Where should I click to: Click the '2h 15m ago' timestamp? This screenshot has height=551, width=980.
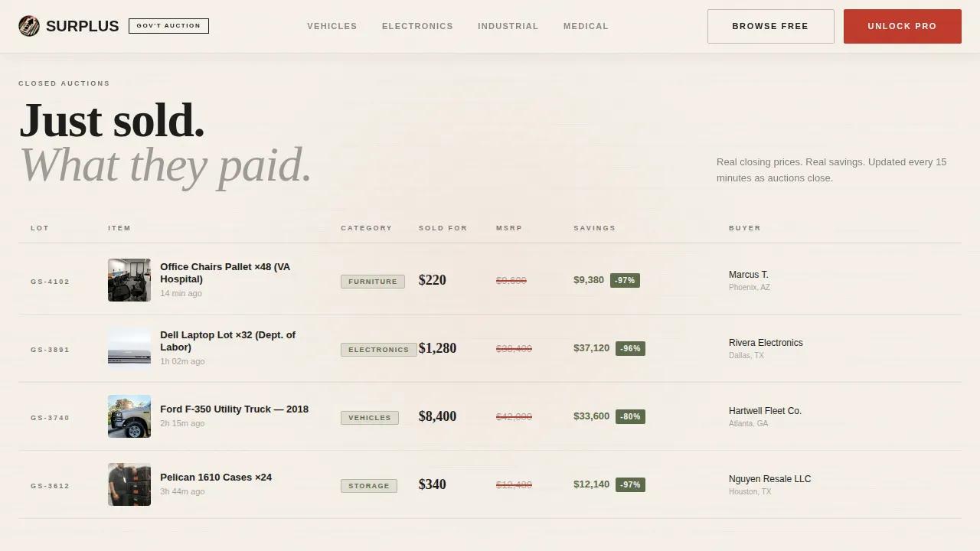(x=182, y=423)
